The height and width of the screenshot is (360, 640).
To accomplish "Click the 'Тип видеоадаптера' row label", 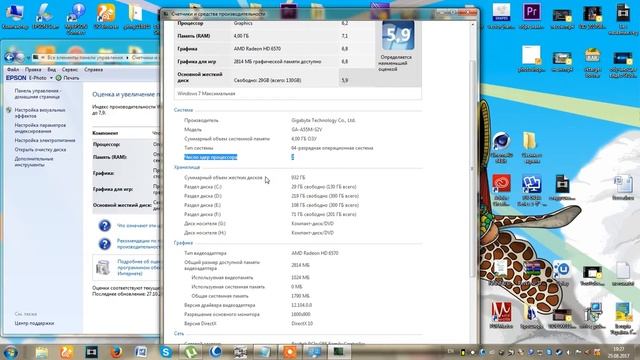I will click(x=205, y=253).
